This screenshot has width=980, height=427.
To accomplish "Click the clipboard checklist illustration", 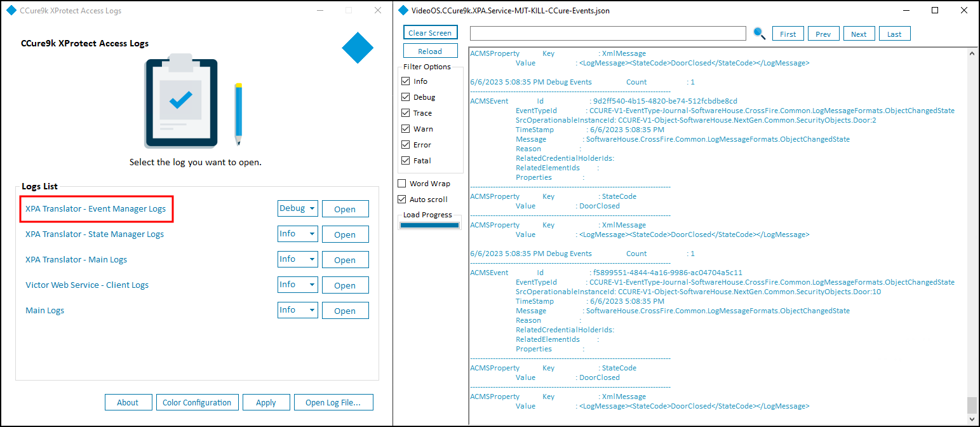I will pyautogui.click(x=181, y=102).
